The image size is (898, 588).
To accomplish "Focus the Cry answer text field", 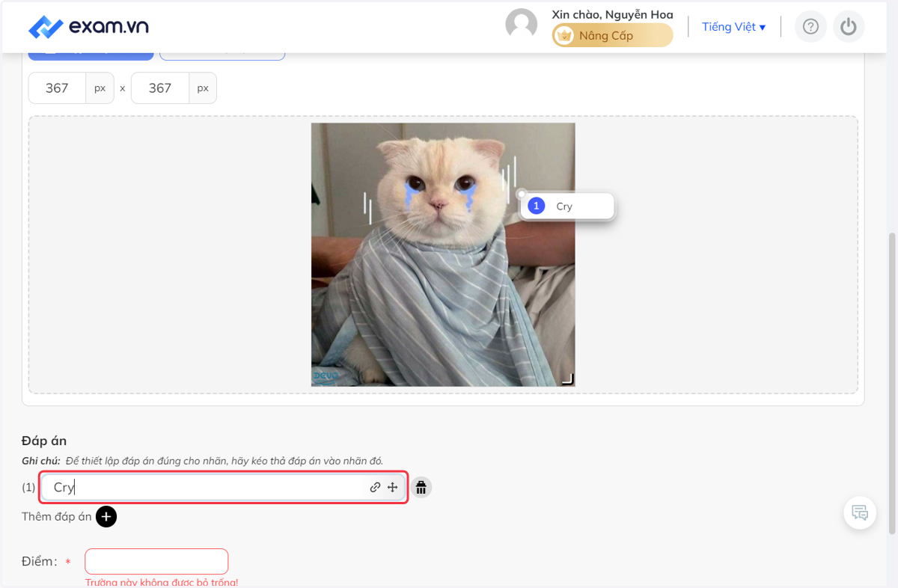I will click(223, 487).
